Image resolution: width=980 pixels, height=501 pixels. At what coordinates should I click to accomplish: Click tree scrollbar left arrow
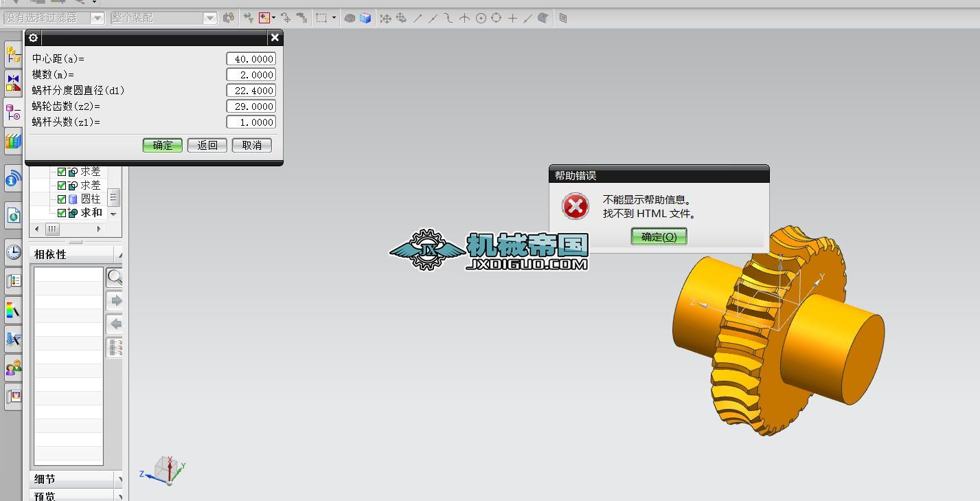tap(36, 229)
